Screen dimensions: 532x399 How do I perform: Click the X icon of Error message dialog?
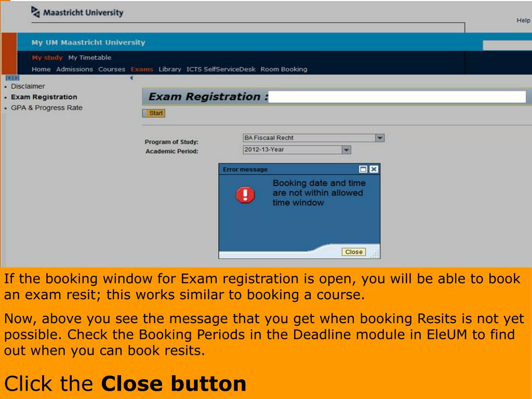pyautogui.click(x=374, y=169)
